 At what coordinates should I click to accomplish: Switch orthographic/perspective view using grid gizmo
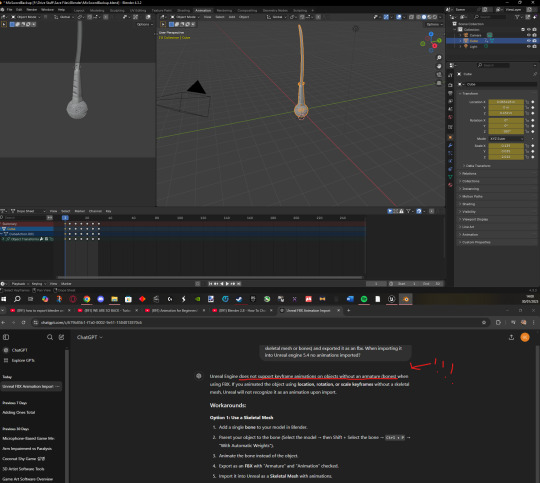pos(439,83)
